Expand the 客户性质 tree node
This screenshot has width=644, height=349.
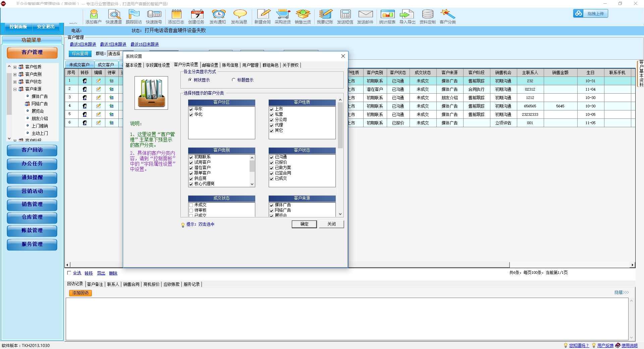(15, 67)
